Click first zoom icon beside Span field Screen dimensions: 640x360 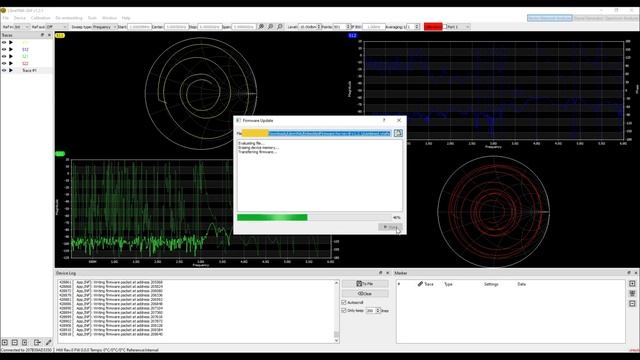[261, 27]
